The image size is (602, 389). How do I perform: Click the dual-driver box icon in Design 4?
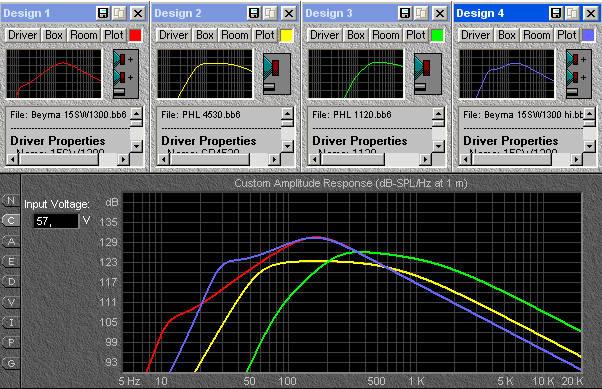[579, 74]
